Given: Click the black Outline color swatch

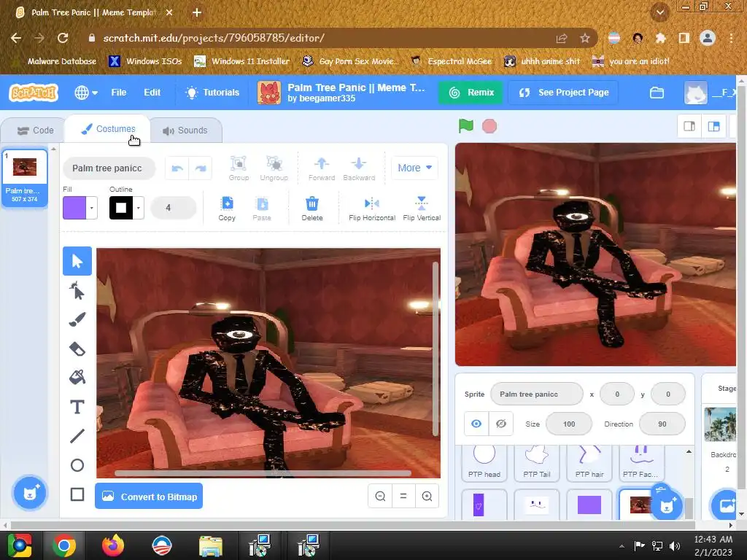Looking at the screenshot, I should click(x=121, y=208).
